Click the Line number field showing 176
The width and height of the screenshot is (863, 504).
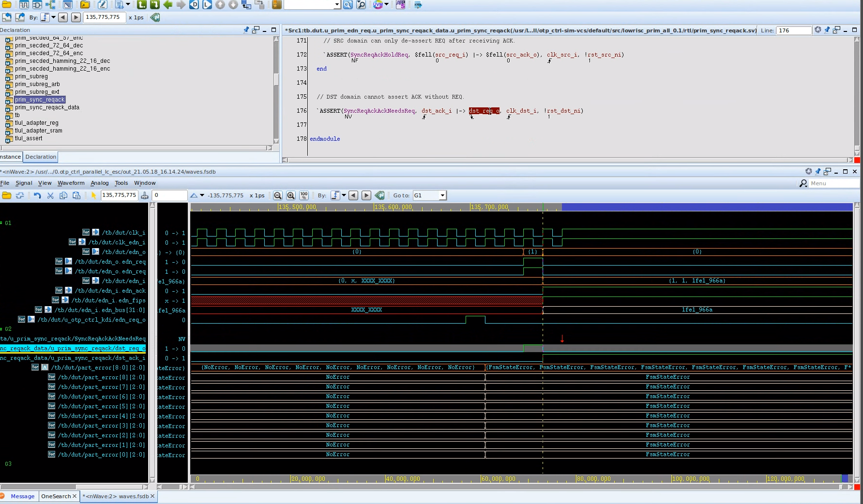(793, 30)
